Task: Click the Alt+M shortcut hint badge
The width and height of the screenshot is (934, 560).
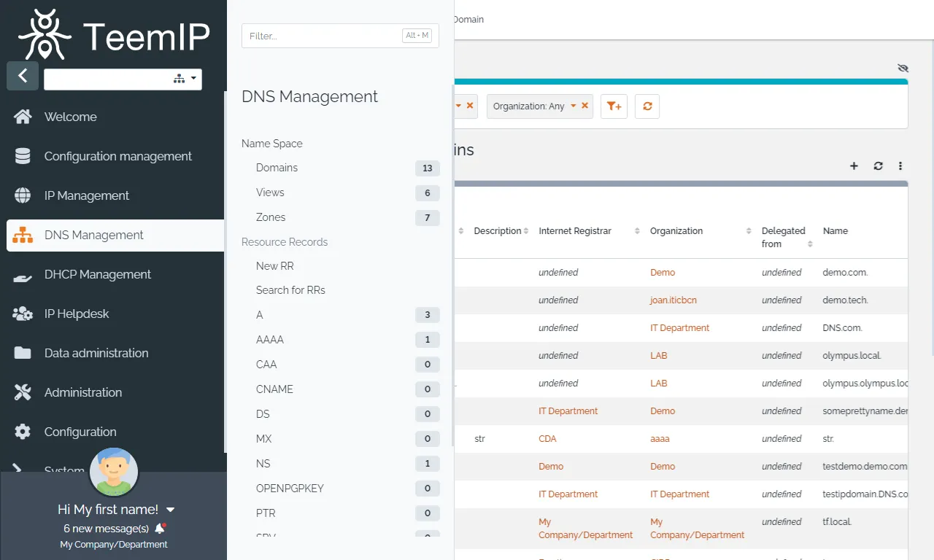Action: coord(417,35)
